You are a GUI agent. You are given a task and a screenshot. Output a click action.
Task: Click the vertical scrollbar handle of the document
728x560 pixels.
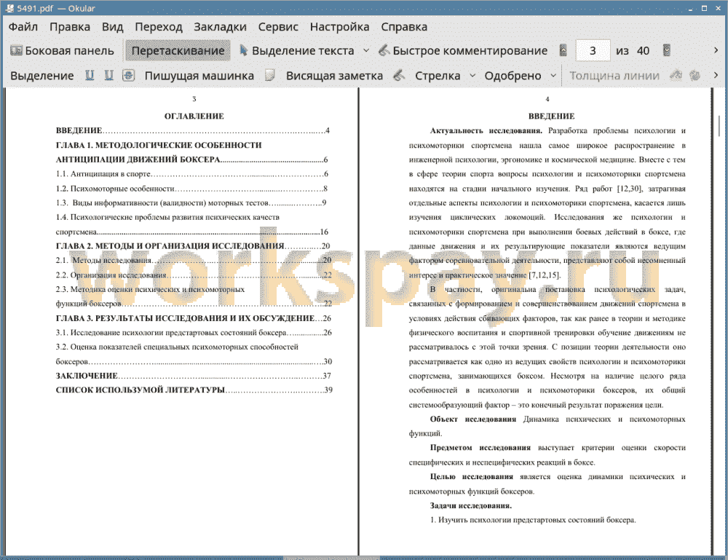click(x=719, y=126)
